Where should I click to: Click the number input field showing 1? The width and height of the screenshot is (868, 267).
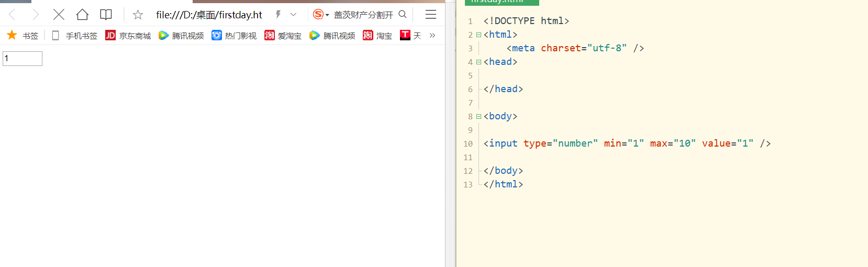click(x=23, y=59)
